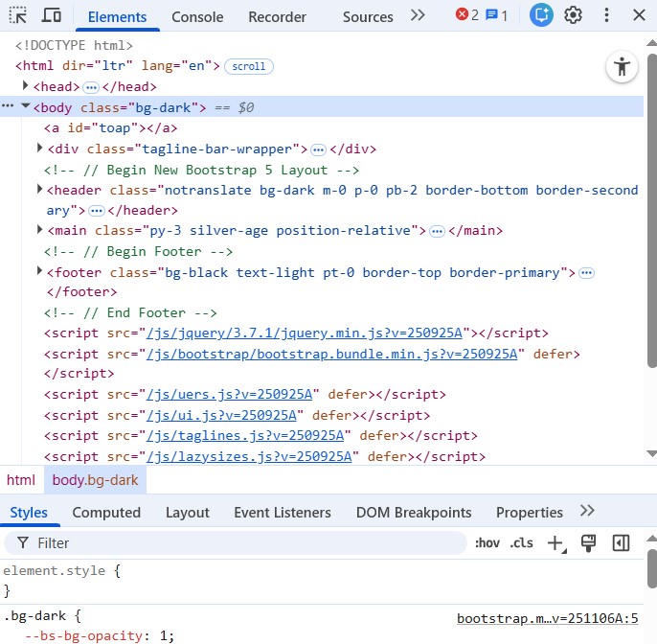Open bootstrap stylesheet source link
657x644 pixels.
(547, 619)
